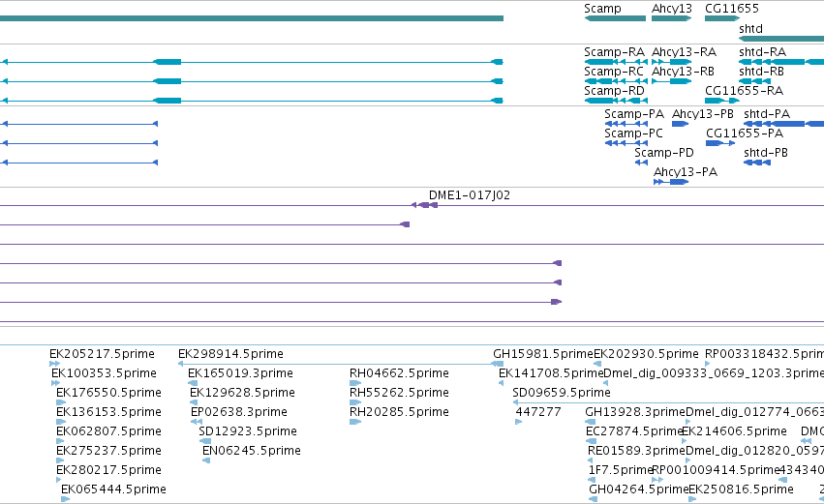Select the Scamp gene bar

(x=615, y=18)
